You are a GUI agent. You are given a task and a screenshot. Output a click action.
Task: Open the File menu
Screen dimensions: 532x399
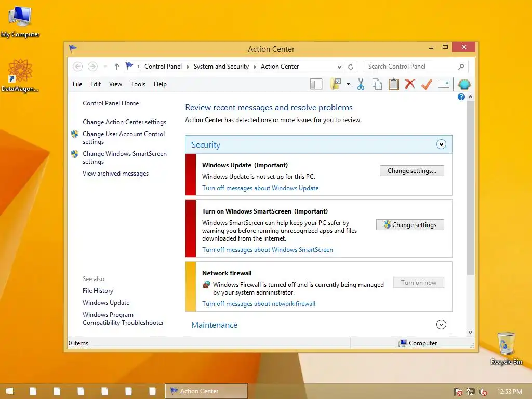click(x=77, y=84)
